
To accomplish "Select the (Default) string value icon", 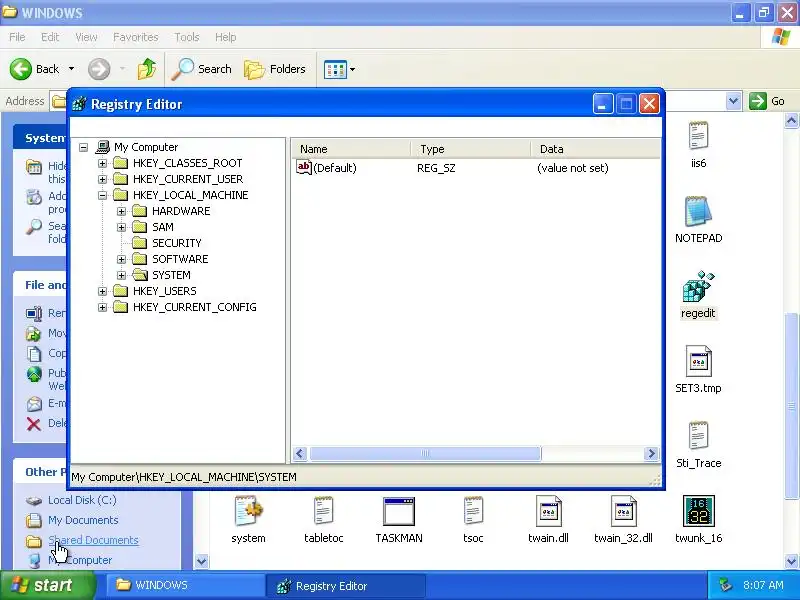I will [304, 167].
